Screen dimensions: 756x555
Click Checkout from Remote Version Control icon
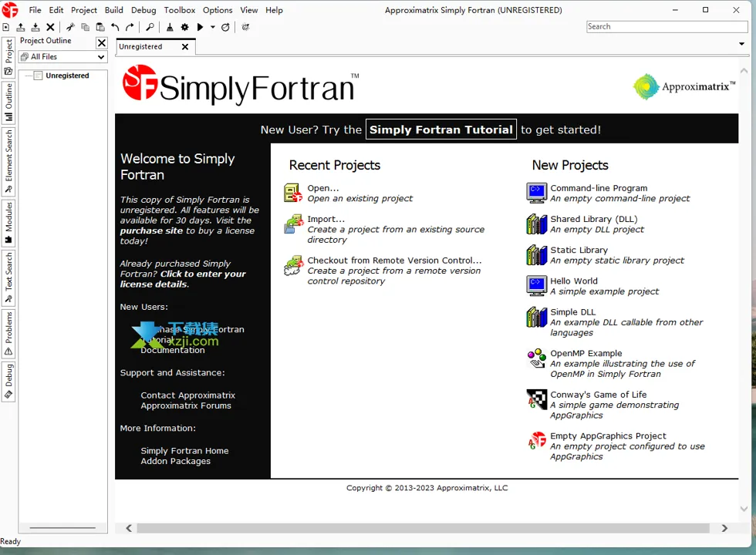[x=293, y=265]
